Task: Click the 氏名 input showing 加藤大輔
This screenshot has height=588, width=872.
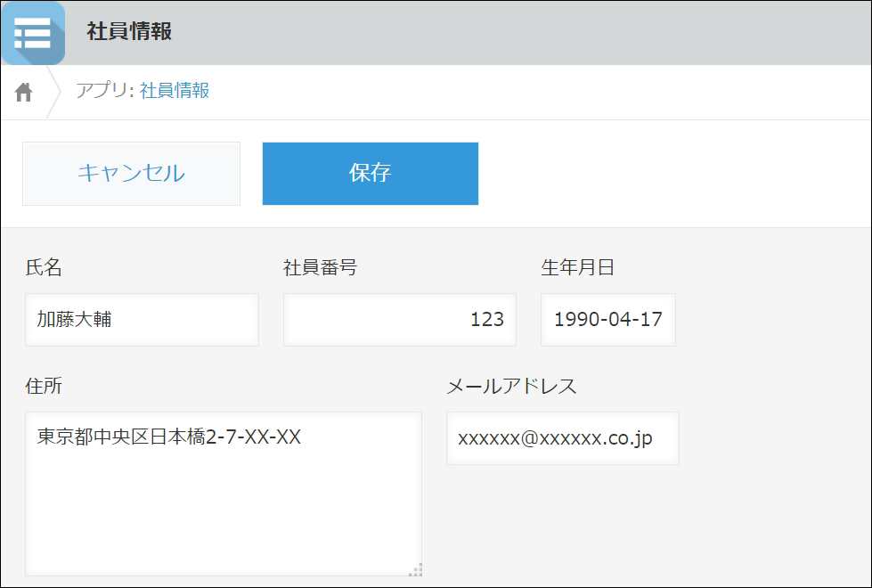Action: click(x=140, y=319)
